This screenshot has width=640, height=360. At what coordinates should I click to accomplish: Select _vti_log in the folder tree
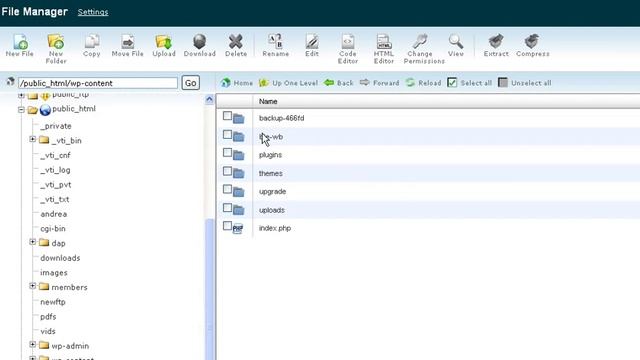[56, 170]
